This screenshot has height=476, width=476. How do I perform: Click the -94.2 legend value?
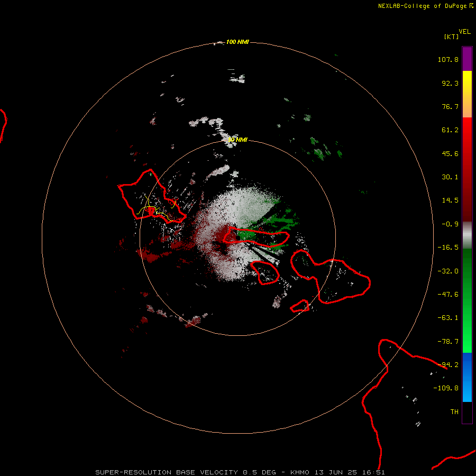point(448,365)
